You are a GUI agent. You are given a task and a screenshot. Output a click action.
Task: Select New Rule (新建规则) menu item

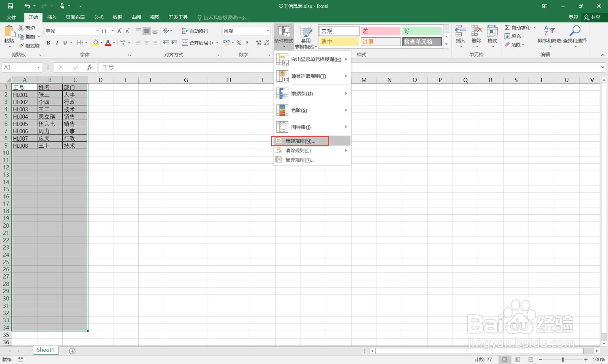pyautogui.click(x=312, y=141)
